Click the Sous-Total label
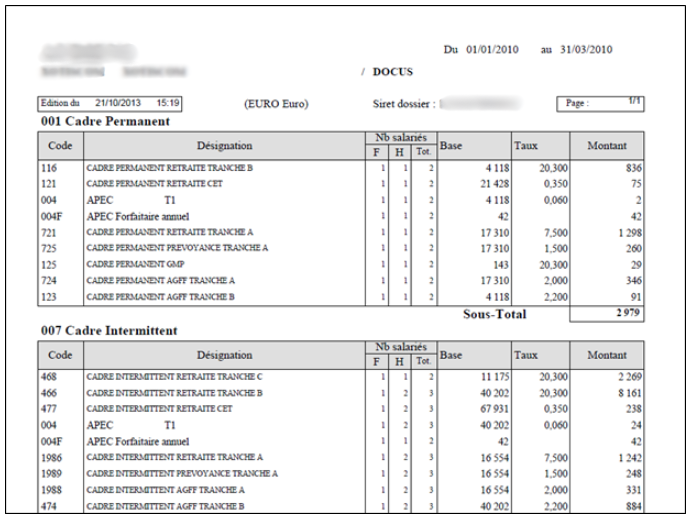 click(x=494, y=314)
